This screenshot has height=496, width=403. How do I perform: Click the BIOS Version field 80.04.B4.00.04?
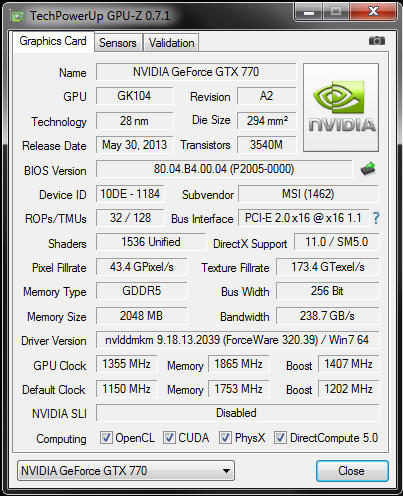tap(224, 169)
